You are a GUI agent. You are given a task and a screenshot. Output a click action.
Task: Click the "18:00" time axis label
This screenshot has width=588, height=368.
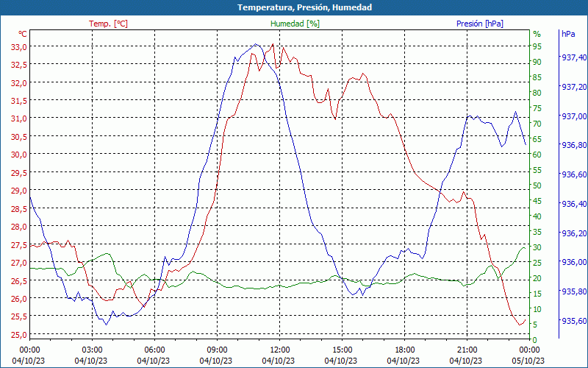click(405, 350)
